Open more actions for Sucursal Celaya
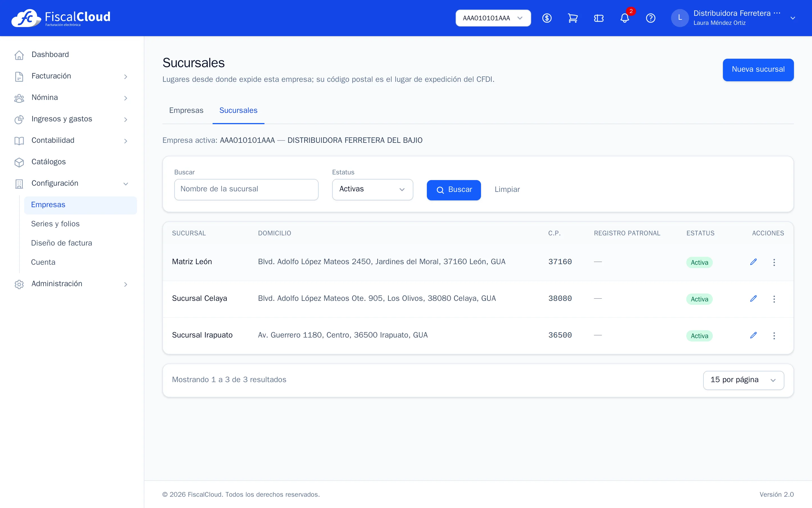Image resolution: width=812 pixels, height=508 pixels. coord(774,299)
